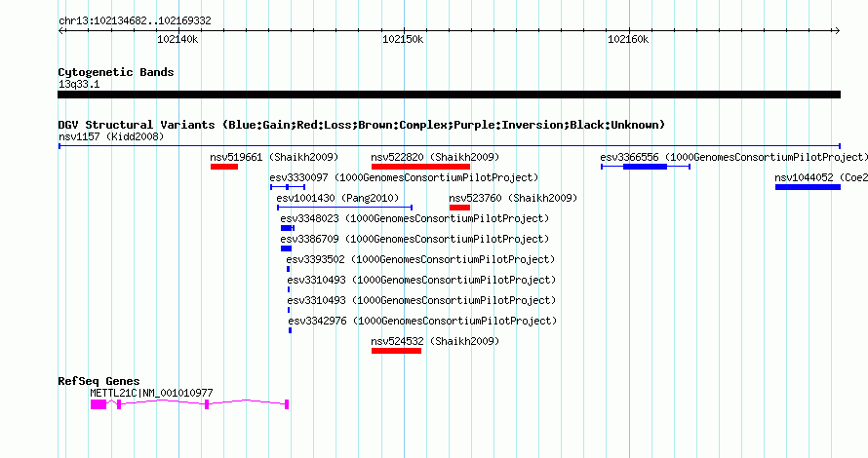Open the nsv524532 (Shaikh2009) label
Screen dimensions: 868x458
pyautogui.click(x=435, y=341)
